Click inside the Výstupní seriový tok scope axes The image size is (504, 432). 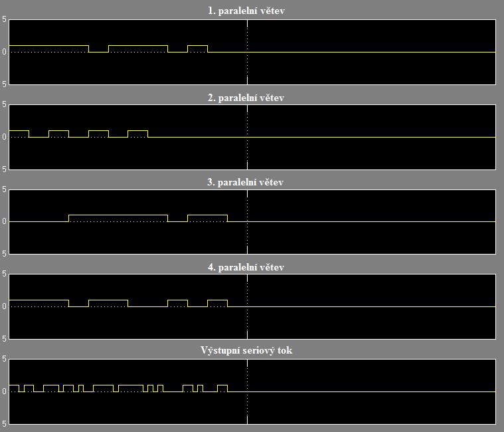252,391
